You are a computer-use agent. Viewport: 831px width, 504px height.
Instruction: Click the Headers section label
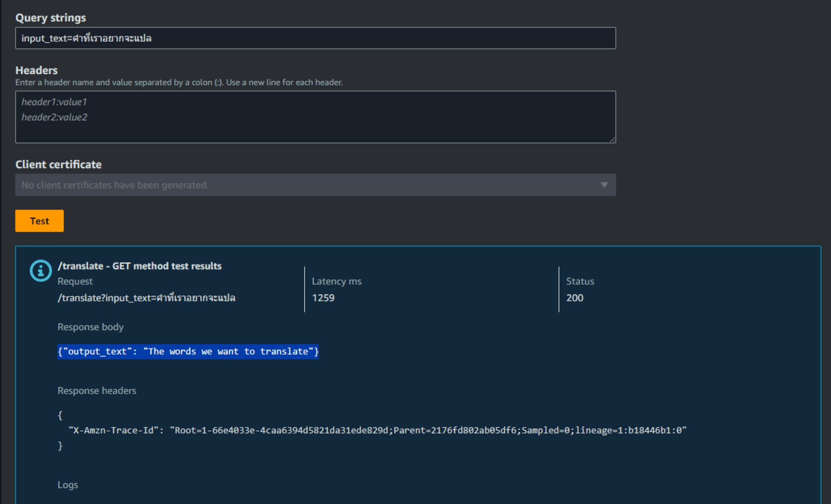tap(37, 70)
